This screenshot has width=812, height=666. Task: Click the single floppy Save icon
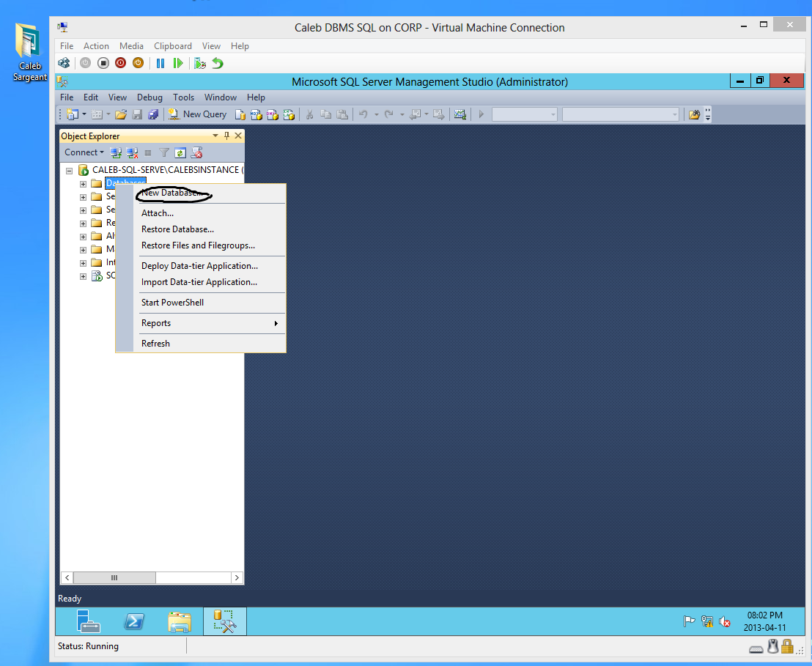pos(137,114)
